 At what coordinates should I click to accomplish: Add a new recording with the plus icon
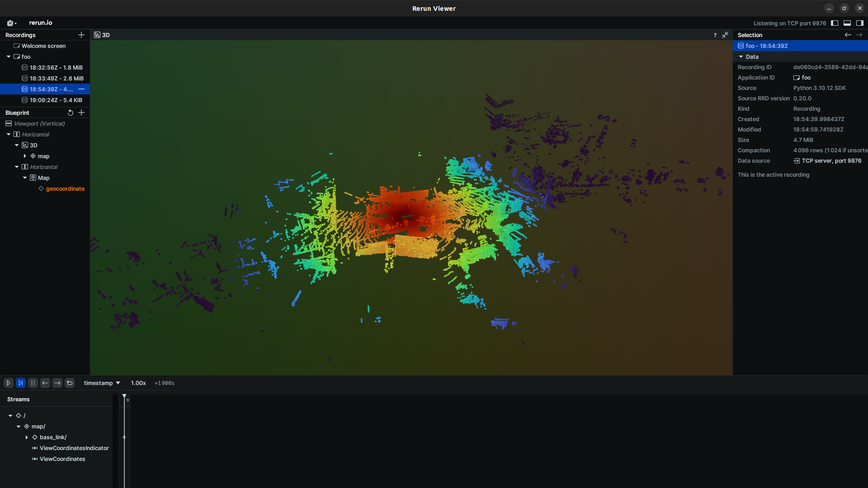(x=81, y=35)
